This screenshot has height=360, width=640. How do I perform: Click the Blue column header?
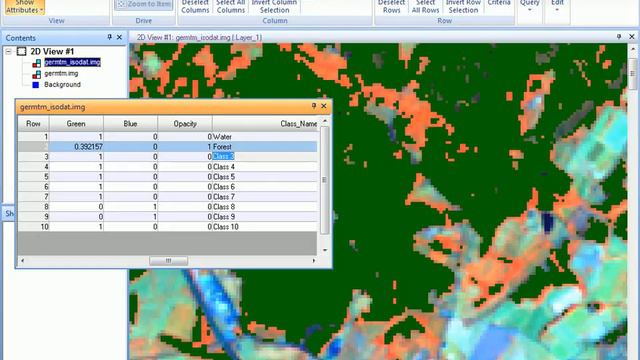point(130,124)
